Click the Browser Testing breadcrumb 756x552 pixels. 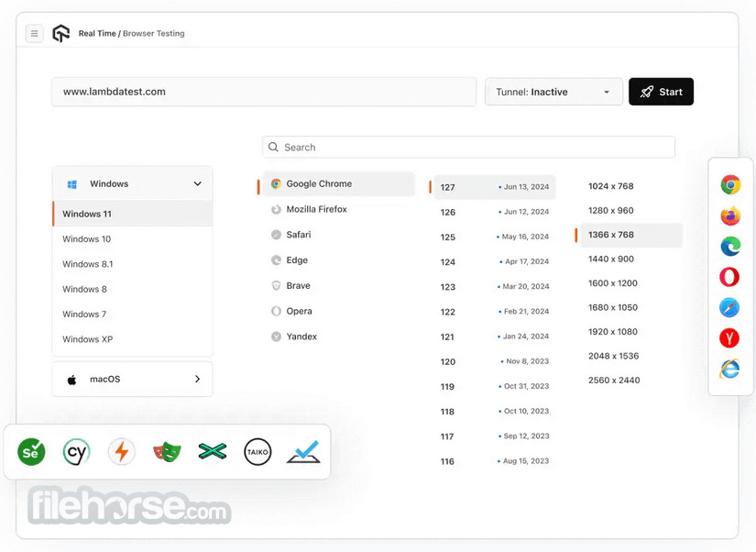tap(154, 33)
